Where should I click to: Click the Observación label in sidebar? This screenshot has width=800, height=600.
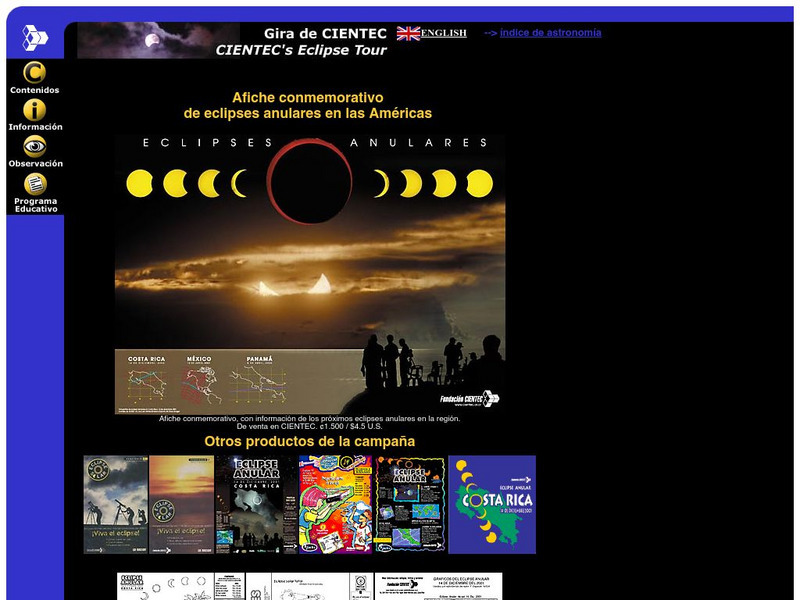(35, 164)
